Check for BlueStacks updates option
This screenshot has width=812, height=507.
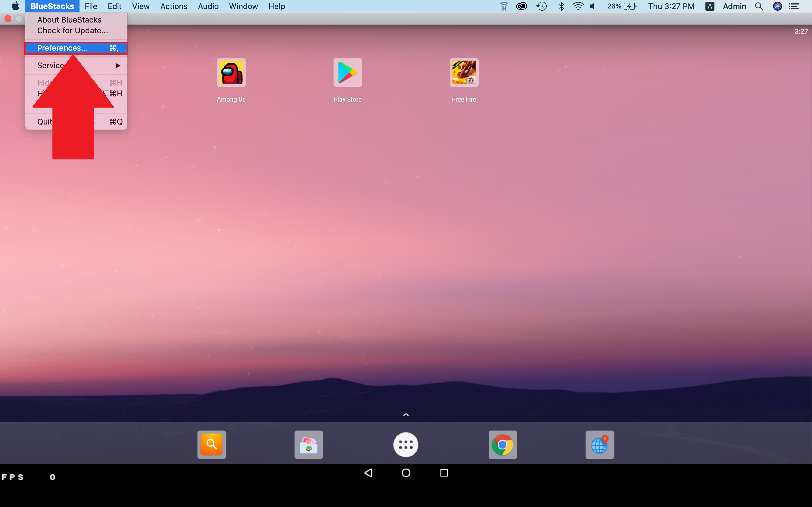click(x=72, y=30)
